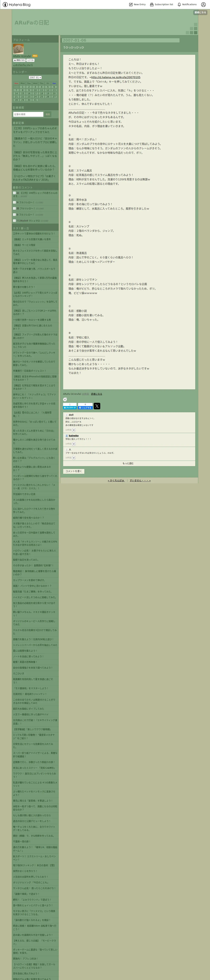Click the Notifications bell icon
The height and width of the screenshot is (980, 210).
[x=179, y=5]
